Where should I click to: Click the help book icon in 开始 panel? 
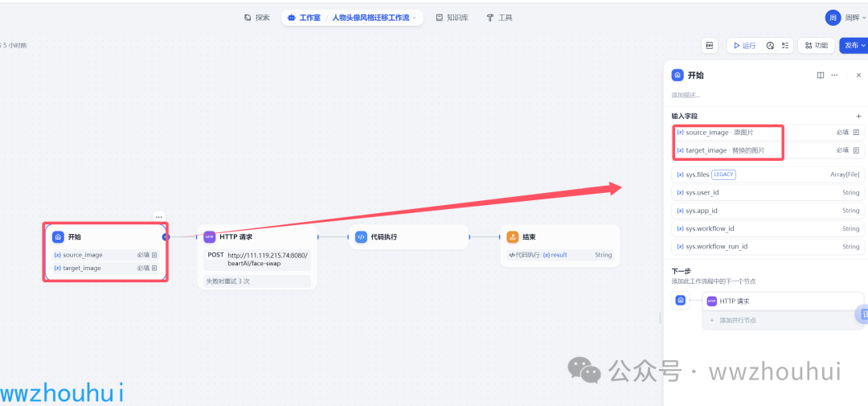[x=821, y=75]
